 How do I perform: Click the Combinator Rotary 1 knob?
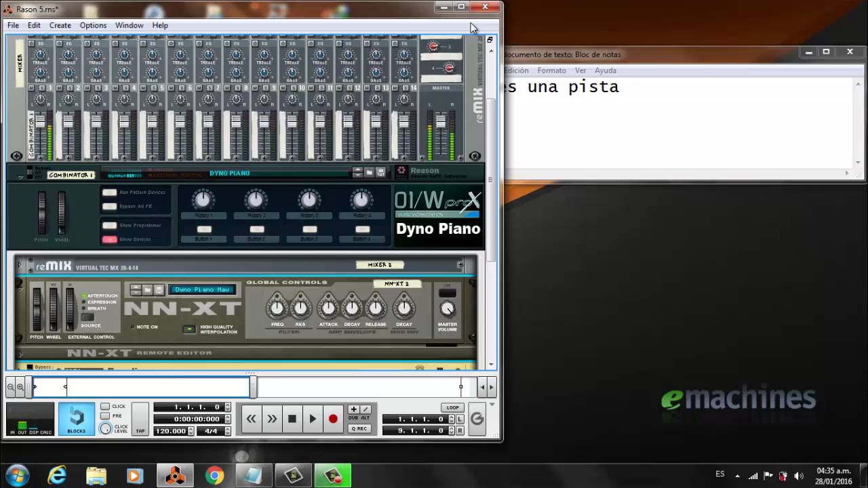(x=203, y=199)
